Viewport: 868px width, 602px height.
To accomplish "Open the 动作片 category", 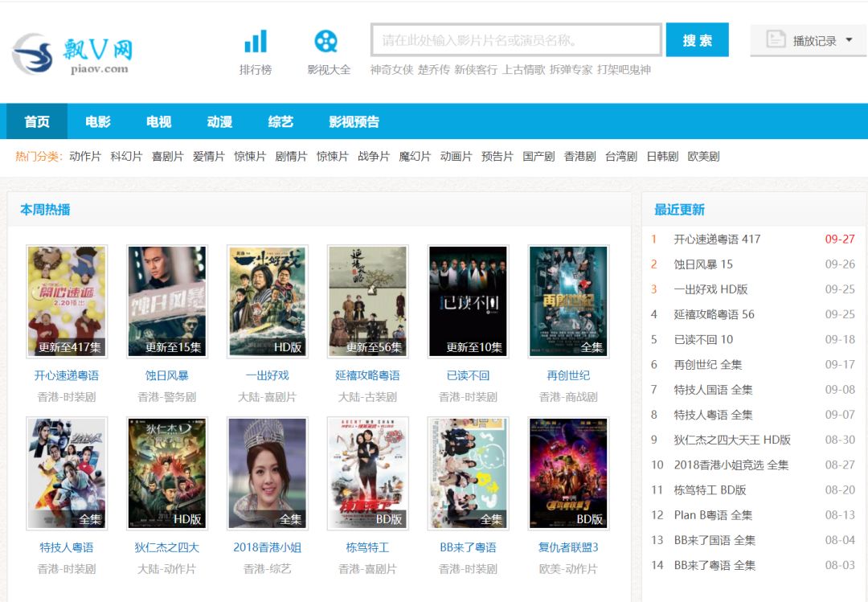I will click(85, 157).
